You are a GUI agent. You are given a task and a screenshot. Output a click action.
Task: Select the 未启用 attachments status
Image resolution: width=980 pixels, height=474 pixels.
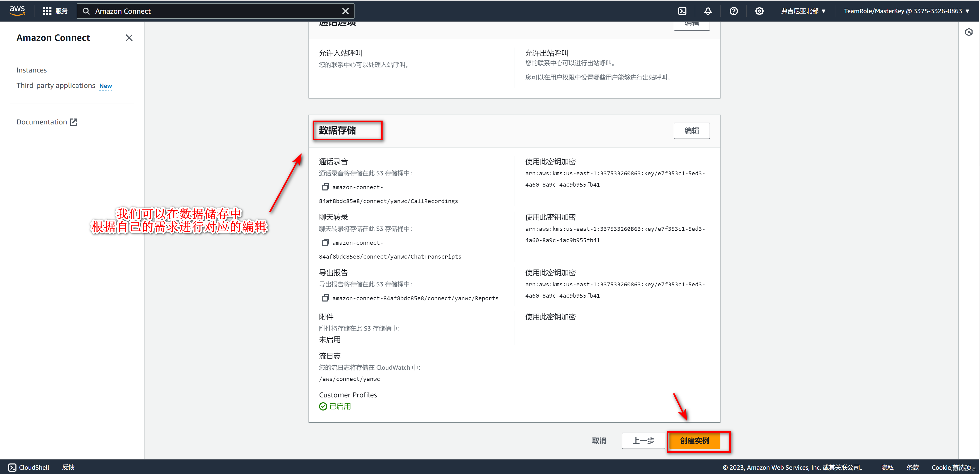click(330, 340)
